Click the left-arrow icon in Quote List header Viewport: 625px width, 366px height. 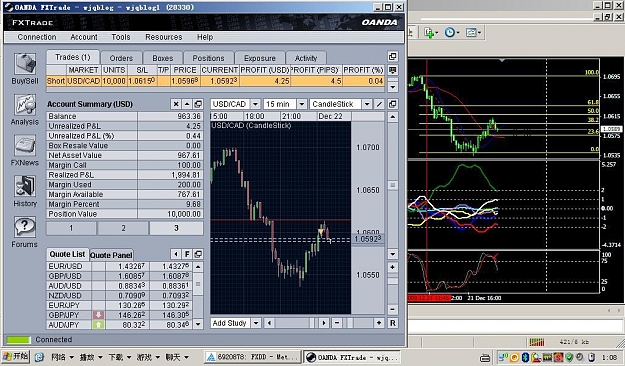[176, 254]
